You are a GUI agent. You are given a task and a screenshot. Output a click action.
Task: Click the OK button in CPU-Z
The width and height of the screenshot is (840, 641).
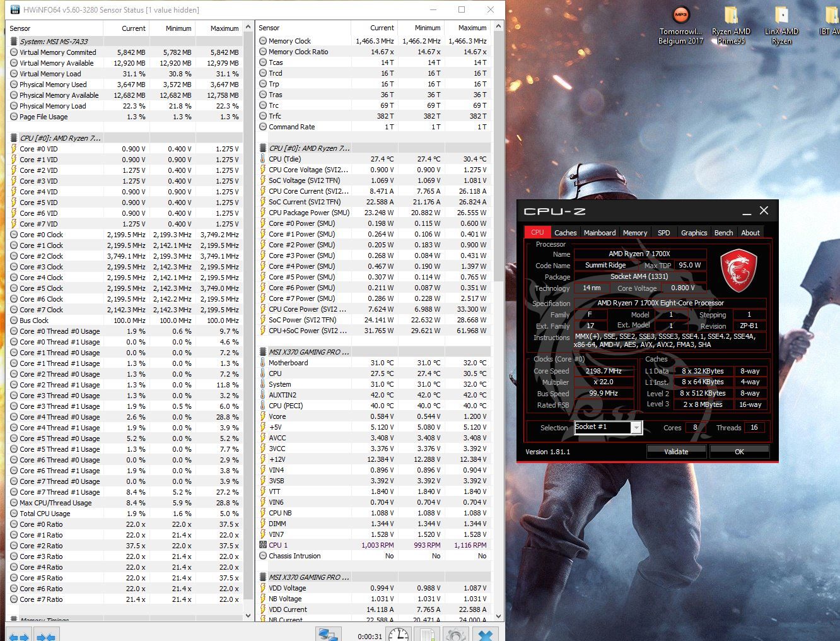739,452
